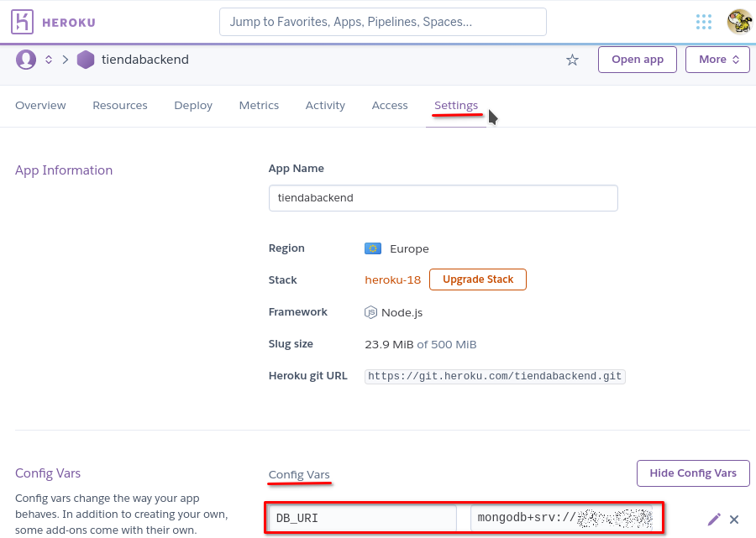This screenshot has height=538, width=756.
Task: Click the App Name input field
Action: (x=443, y=198)
